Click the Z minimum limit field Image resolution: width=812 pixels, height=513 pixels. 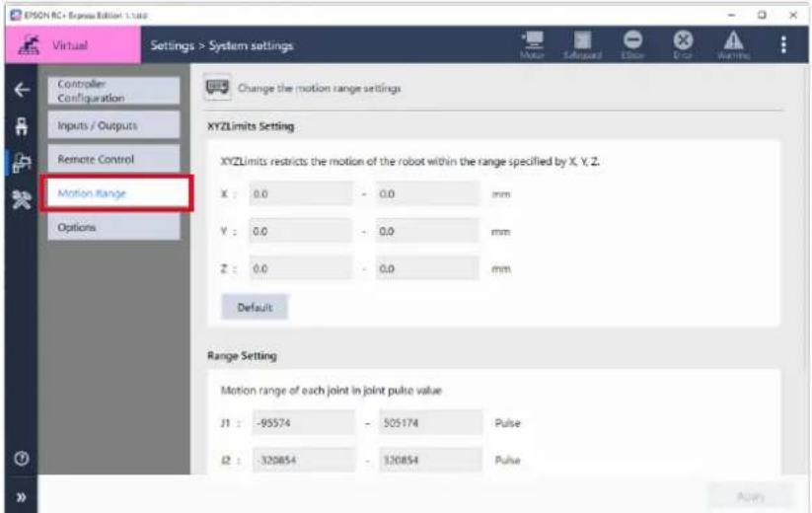(300, 268)
